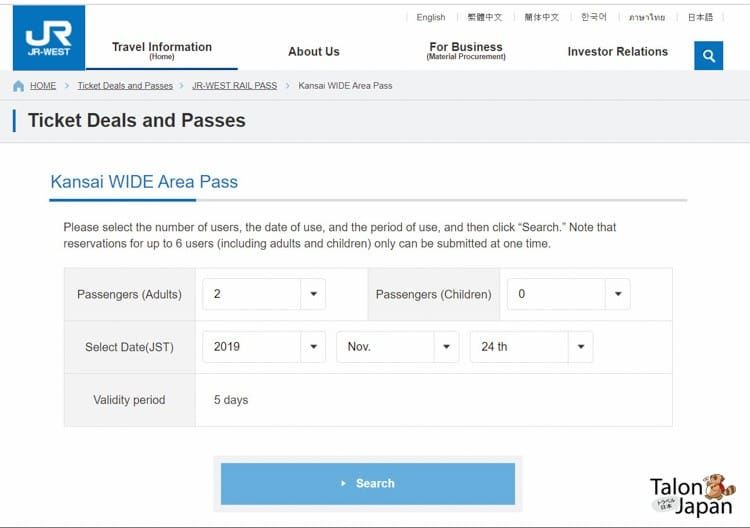Viewport: 750px width, 528px height.
Task: Open the About Us menu
Action: click(x=314, y=52)
